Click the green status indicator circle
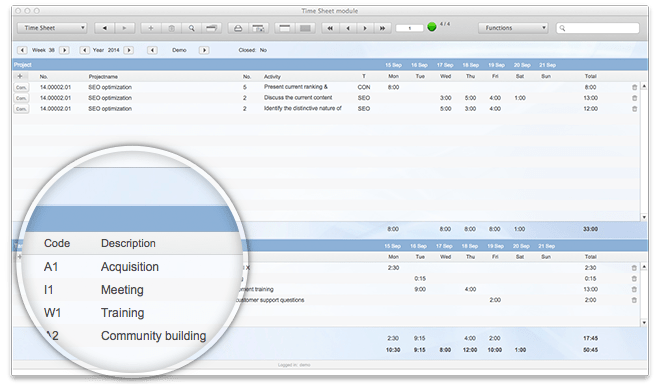 pos(431,27)
